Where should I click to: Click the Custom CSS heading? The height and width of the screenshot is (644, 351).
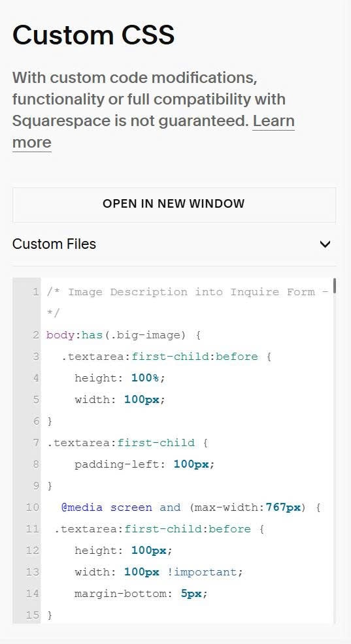tap(93, 35)
